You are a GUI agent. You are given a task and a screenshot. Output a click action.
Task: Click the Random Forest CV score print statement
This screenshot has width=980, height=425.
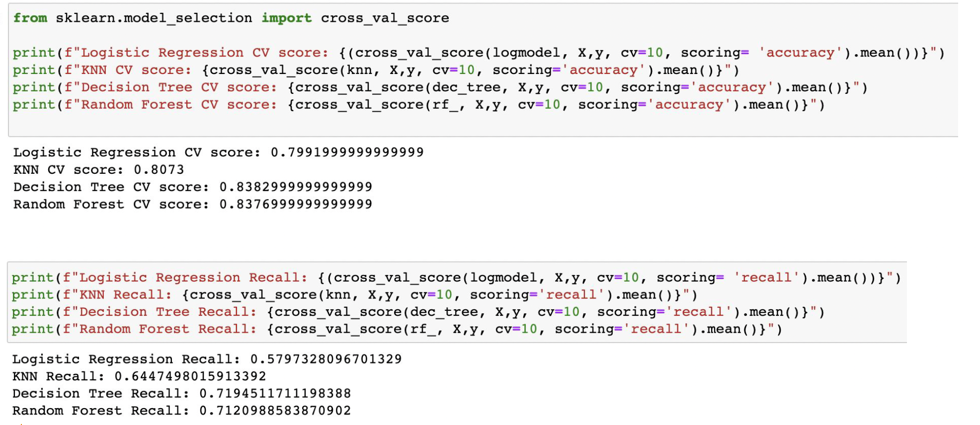click(419, 105)
